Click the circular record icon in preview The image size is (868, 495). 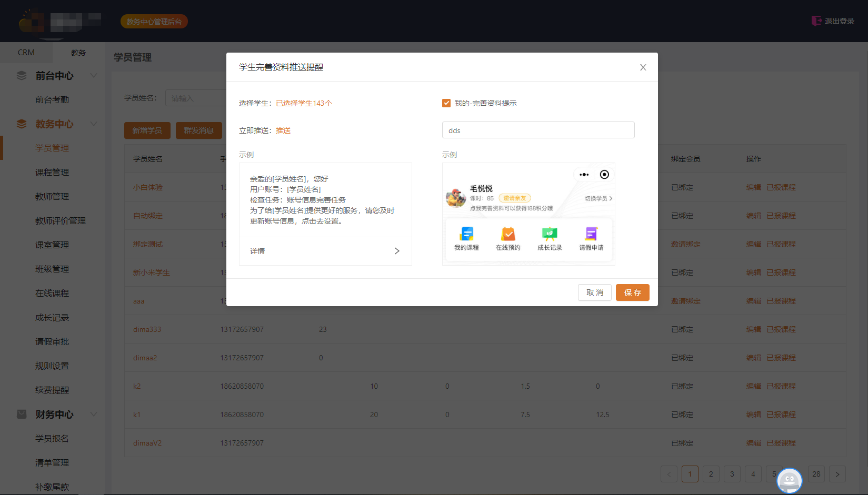pyautogui.click(x=604, y=175)
